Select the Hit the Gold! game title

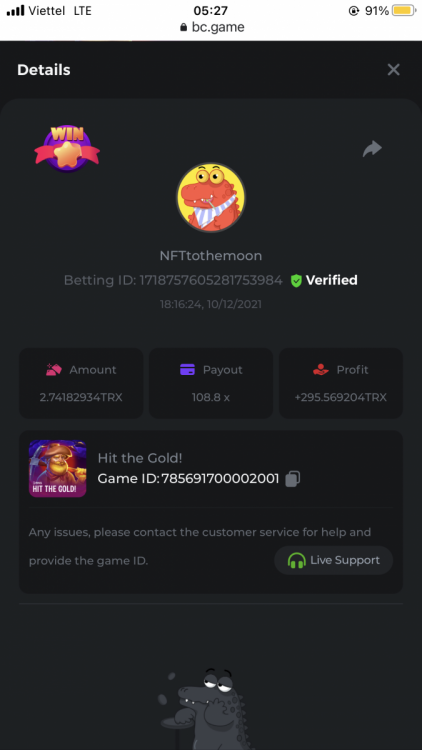[x=140, y=458]
